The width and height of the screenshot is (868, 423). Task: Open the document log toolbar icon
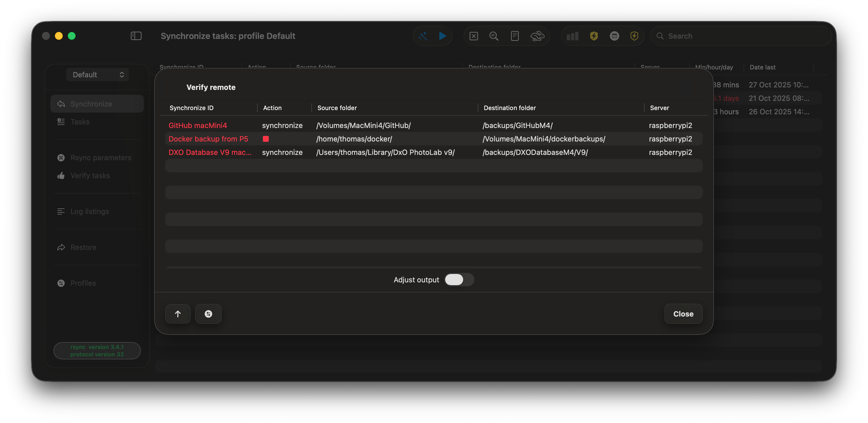tap(515, 36)
